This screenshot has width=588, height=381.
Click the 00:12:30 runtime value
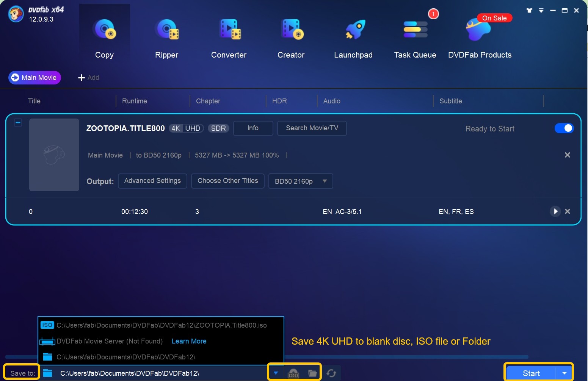click(135, 212)
